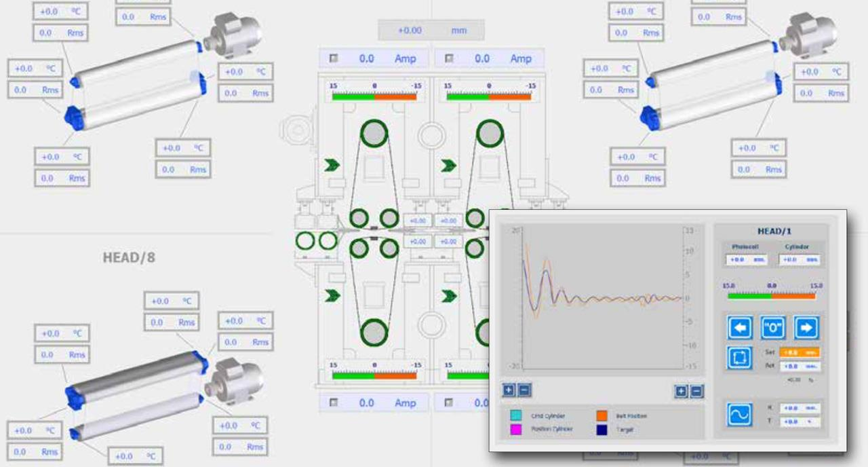Select the large green roller at bottom of left belt
Screen dimensions: 868x467
pos(374,333)
